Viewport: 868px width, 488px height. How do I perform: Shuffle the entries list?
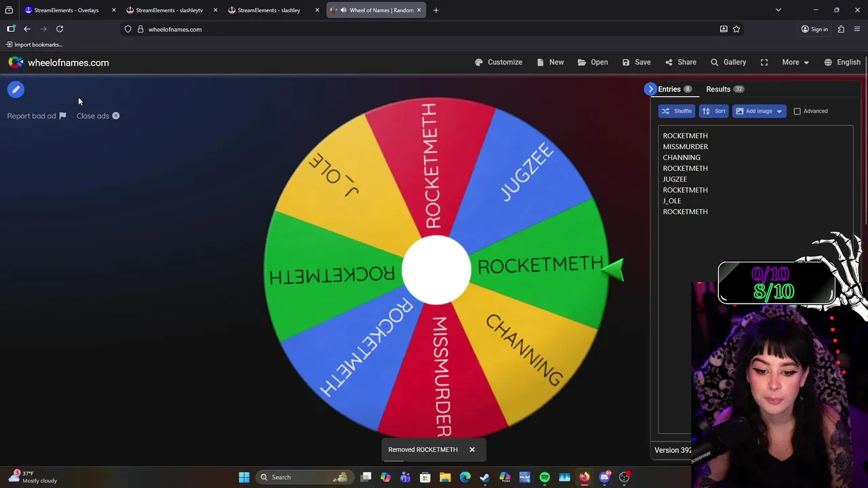click(x=676, y=111)
